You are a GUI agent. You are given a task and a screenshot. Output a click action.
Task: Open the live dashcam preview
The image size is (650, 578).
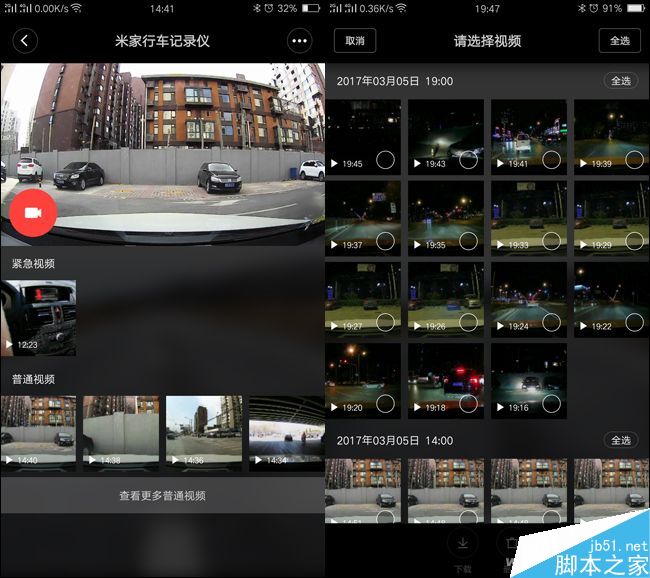click(162, 154)
